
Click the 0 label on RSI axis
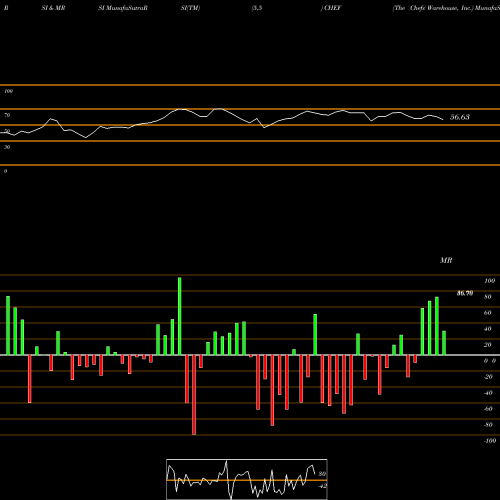tap(6, 171)
